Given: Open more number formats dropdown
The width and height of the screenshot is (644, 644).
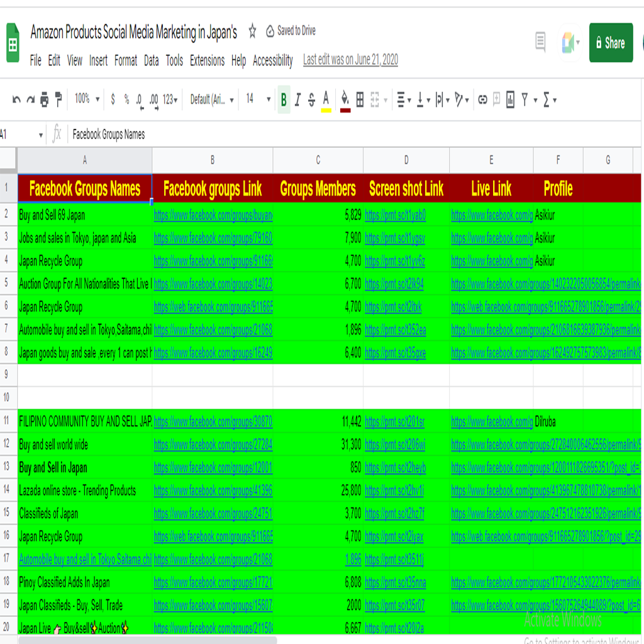Looking at the screenshot, I should click(170, 99).
